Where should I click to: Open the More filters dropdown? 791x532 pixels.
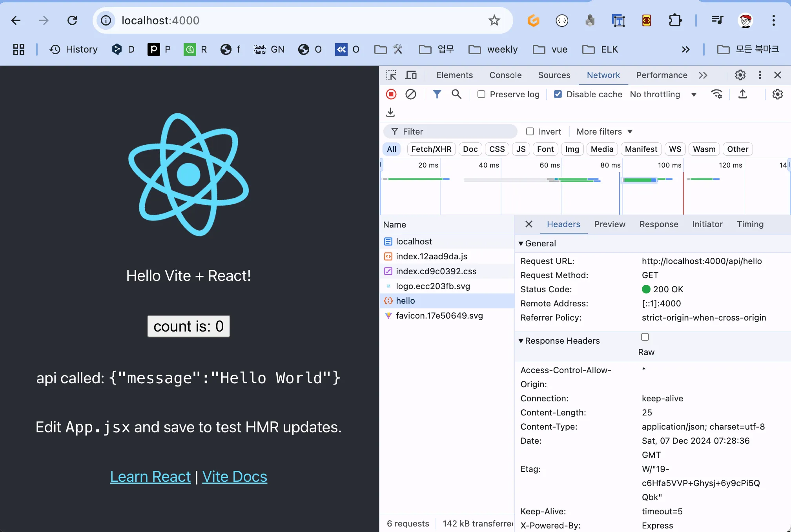pos(605,131)
